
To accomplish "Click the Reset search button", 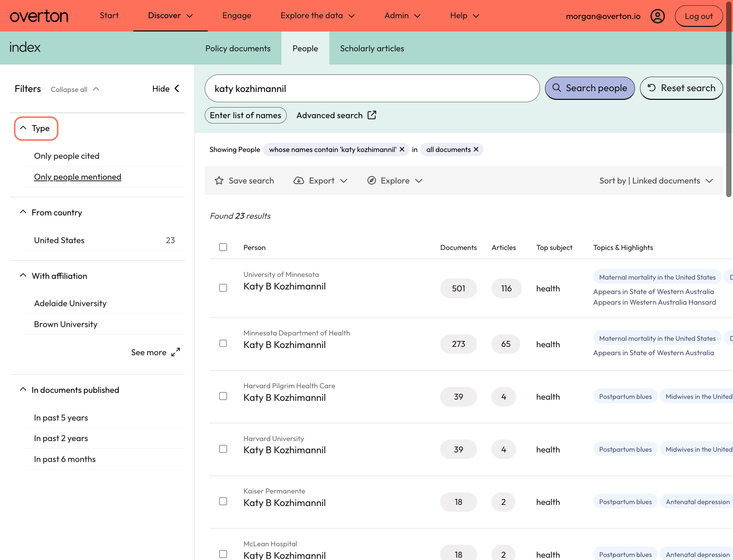I will 681,88.
